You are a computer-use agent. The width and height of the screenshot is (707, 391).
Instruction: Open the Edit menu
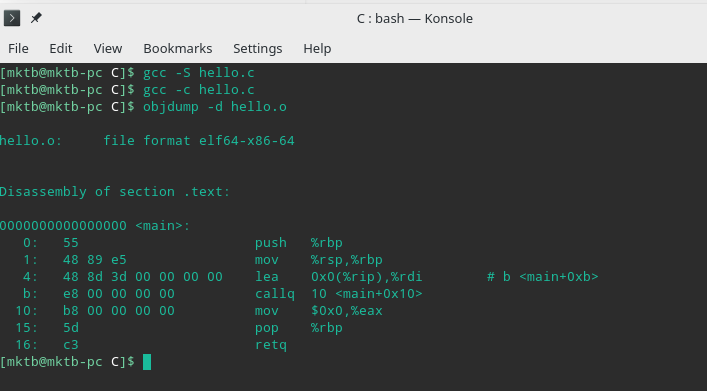[61, 48]
